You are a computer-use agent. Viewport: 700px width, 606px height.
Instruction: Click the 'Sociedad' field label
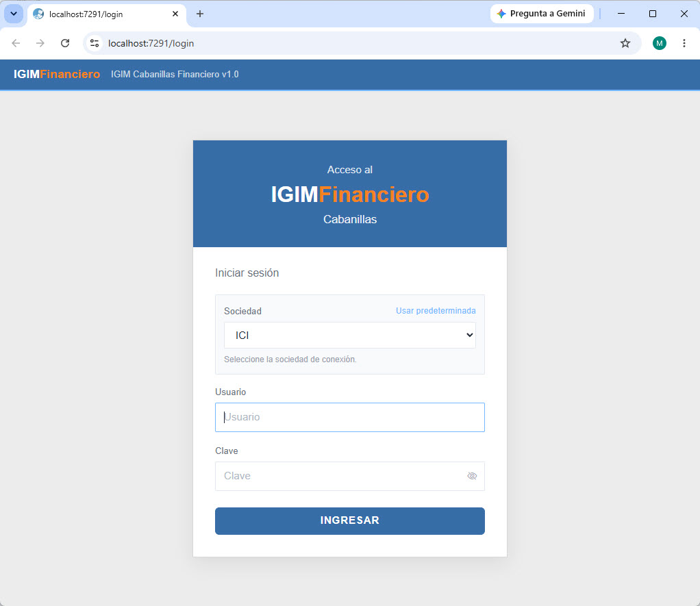(242, 311)
